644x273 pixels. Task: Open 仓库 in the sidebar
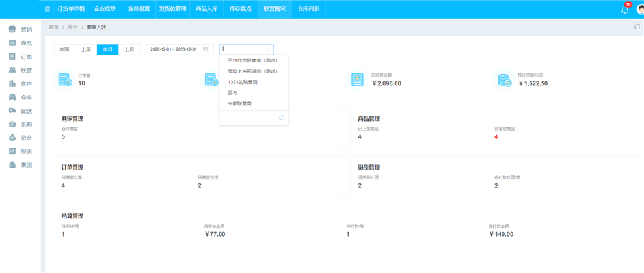pyautogui.click(x=21, y=97)
